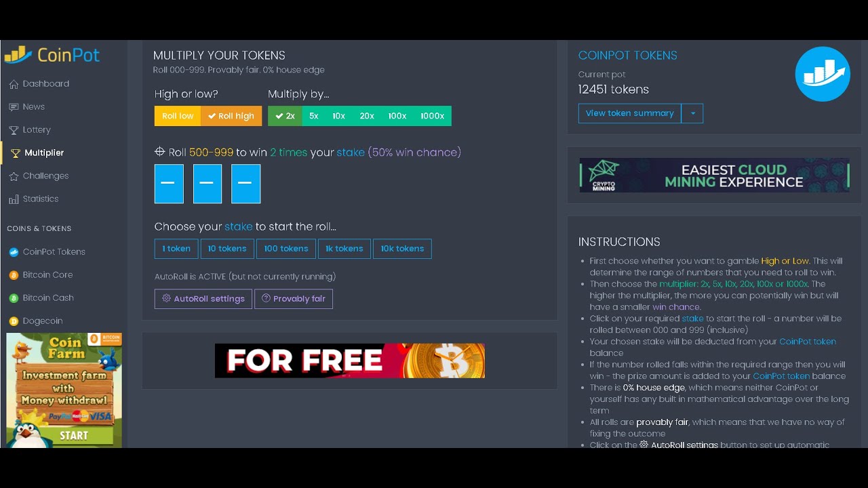The image size is (868, 488).
Task: Stake 1 token to roll
Action: pos(176,249)
